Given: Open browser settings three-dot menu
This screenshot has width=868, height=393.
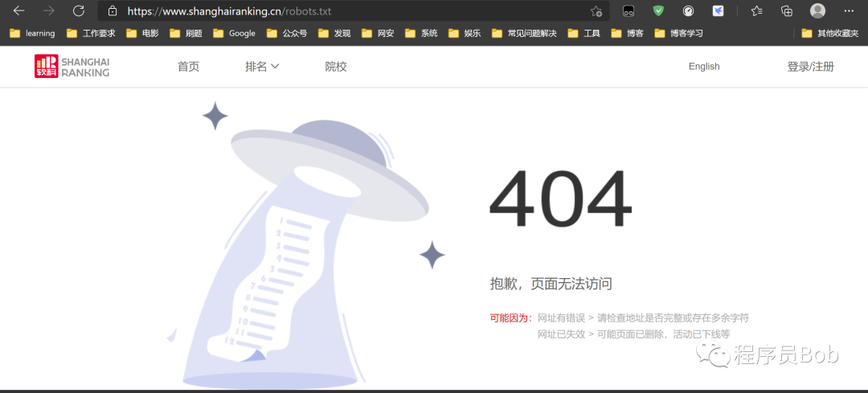Looking at the screenshot, I should (849, 10).
